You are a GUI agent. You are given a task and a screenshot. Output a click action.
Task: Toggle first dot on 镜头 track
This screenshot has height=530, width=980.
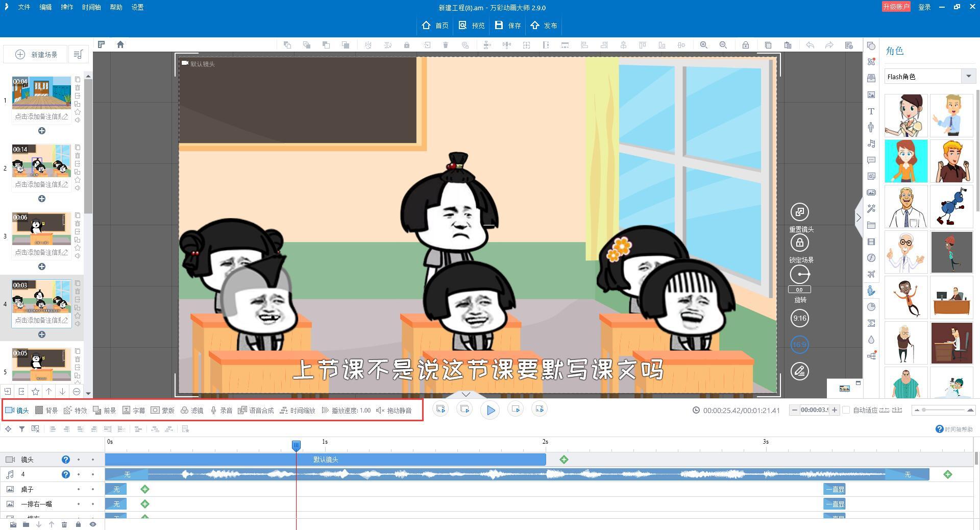(79, 460)
